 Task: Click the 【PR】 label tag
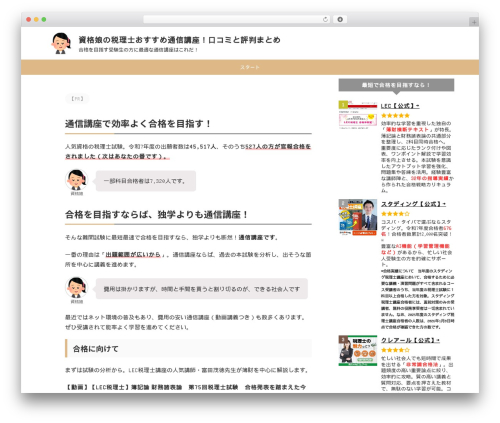(77, 99)
